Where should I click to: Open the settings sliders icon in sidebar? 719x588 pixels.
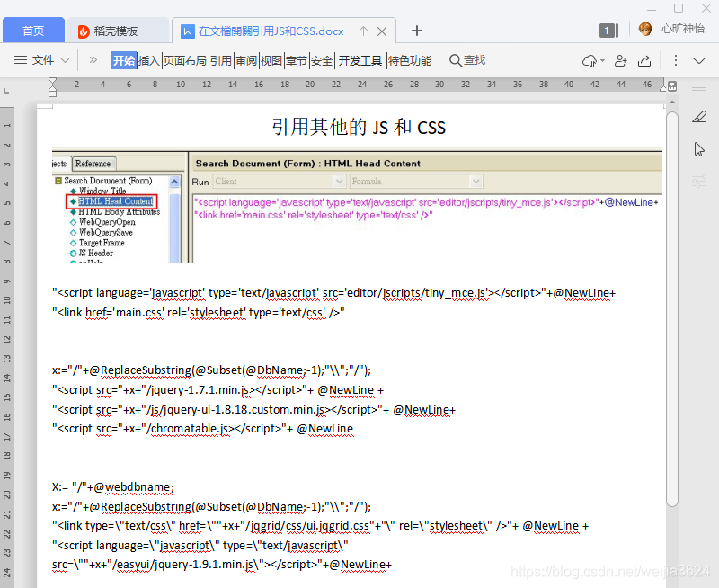(x=699, y=182)
